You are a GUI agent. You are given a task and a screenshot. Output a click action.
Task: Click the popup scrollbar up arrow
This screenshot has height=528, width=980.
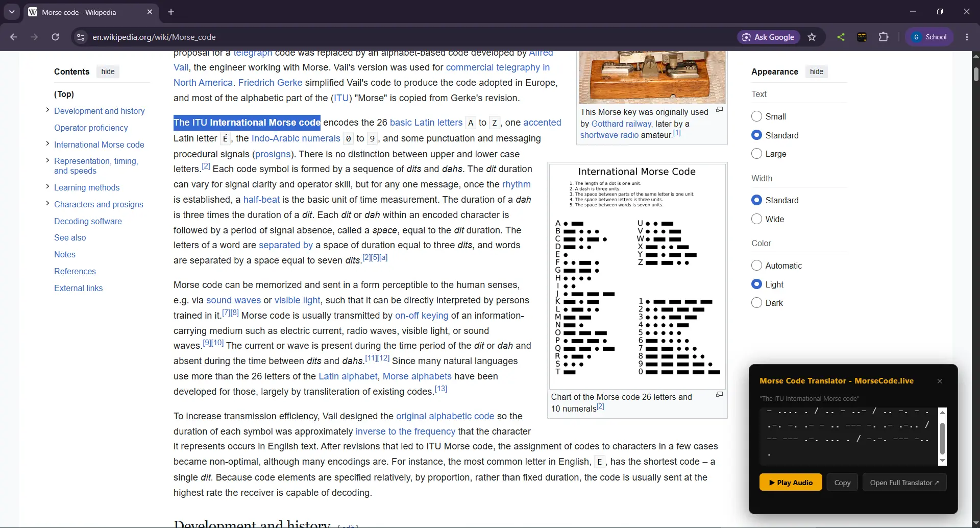pos(943,412)
